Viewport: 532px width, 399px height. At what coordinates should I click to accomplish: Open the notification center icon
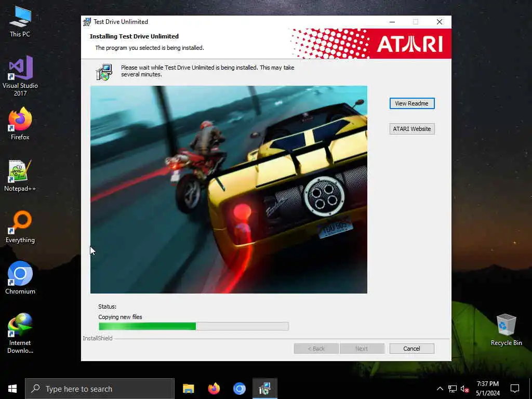click(x=515, y=389)
